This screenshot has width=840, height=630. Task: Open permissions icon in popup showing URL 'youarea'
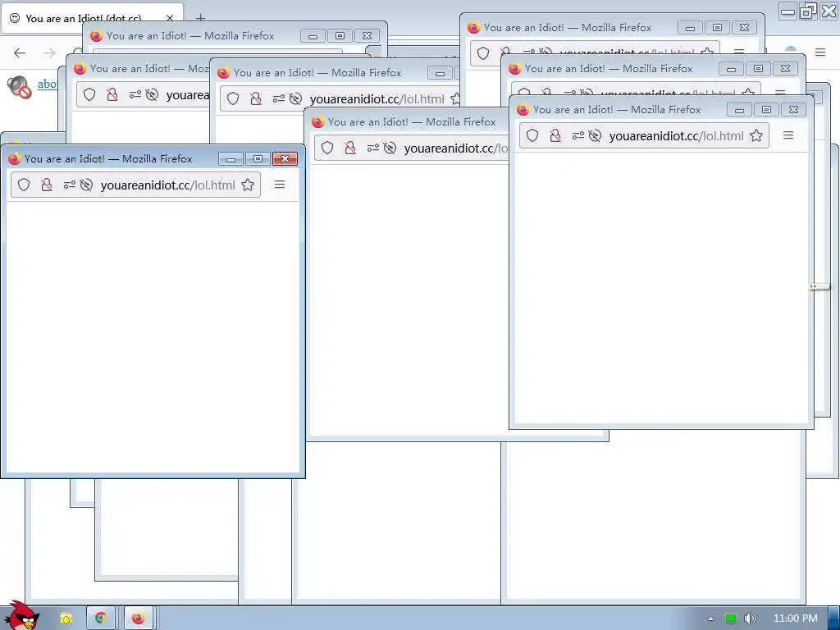tap(135, 95)
